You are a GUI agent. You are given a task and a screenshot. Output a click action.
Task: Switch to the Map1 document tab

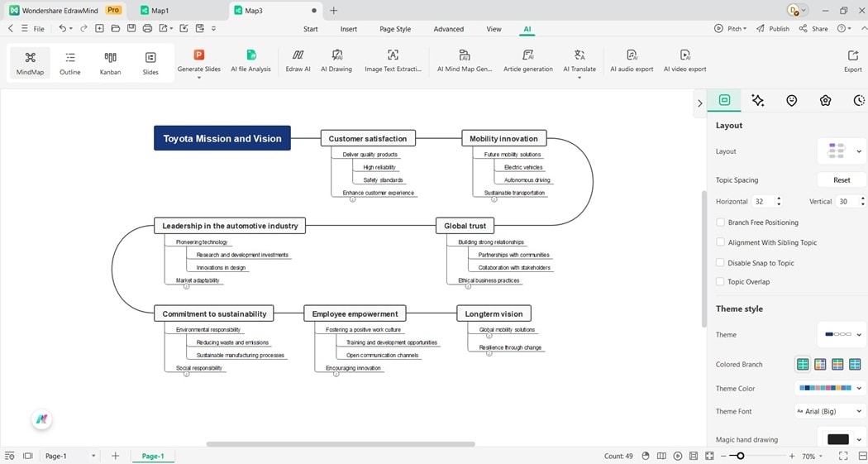(x=160, y=11)
